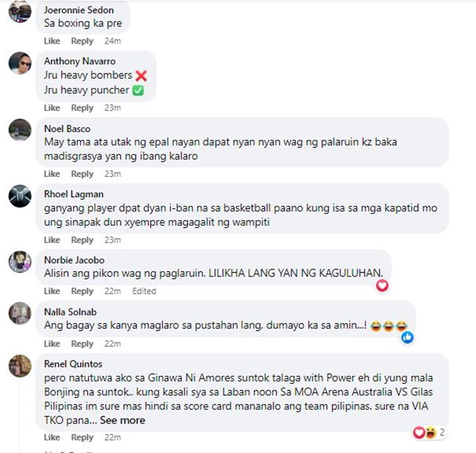476x453 pixels.
Task: Open Norbie Jacobo's profile avatar
Action: [x=20, y=262]
